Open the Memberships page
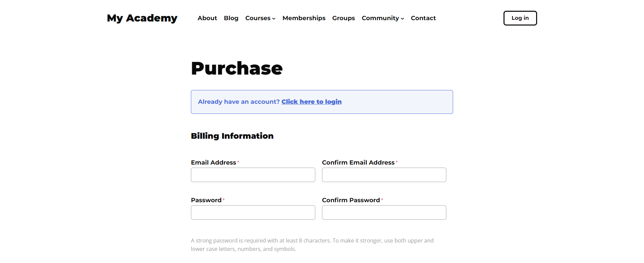644x263 pixels. click(304, 18)
